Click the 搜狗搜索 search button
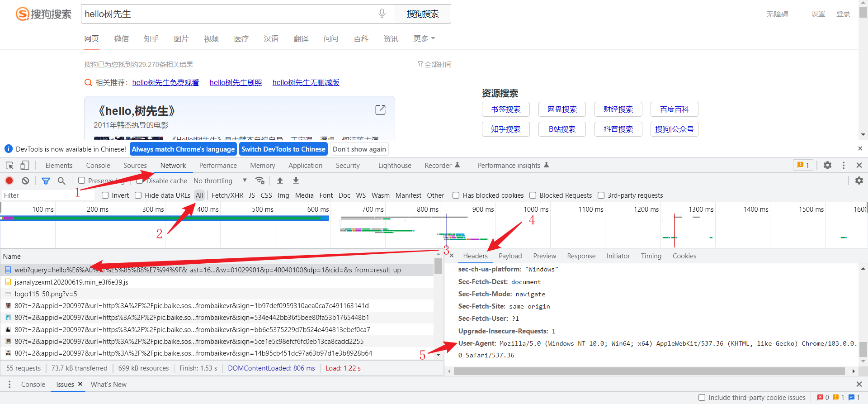The width and height of the screenshot is (868, 404). 423,14
